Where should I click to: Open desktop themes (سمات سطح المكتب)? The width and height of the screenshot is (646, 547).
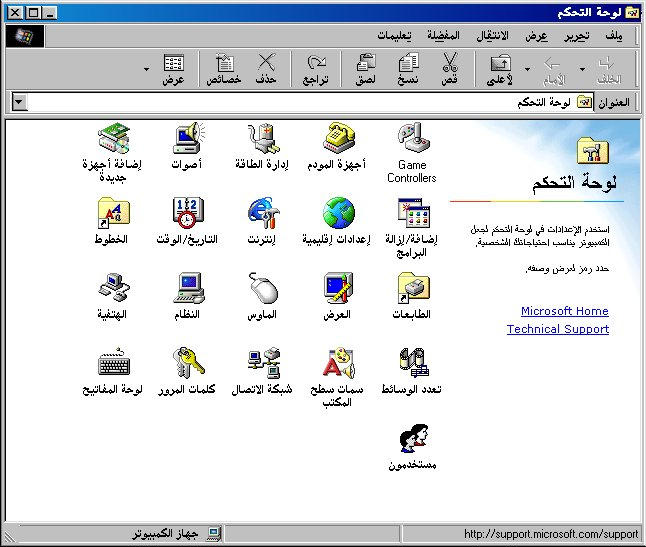tap(337, 378)
